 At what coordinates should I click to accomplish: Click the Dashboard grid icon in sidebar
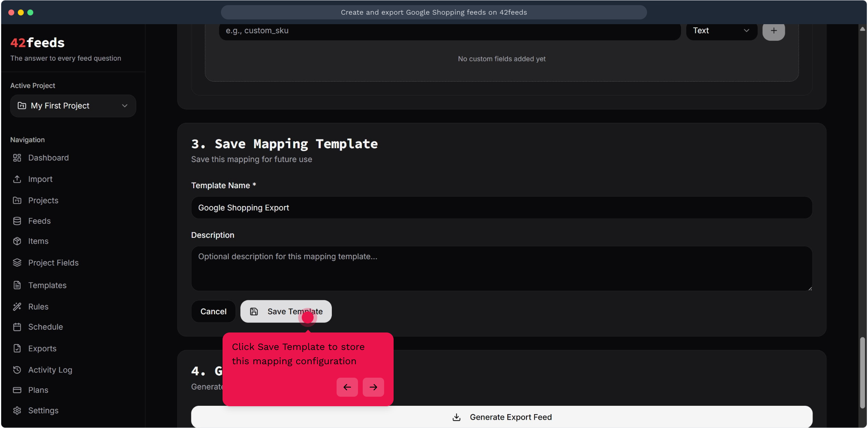(x=17, y=158)
